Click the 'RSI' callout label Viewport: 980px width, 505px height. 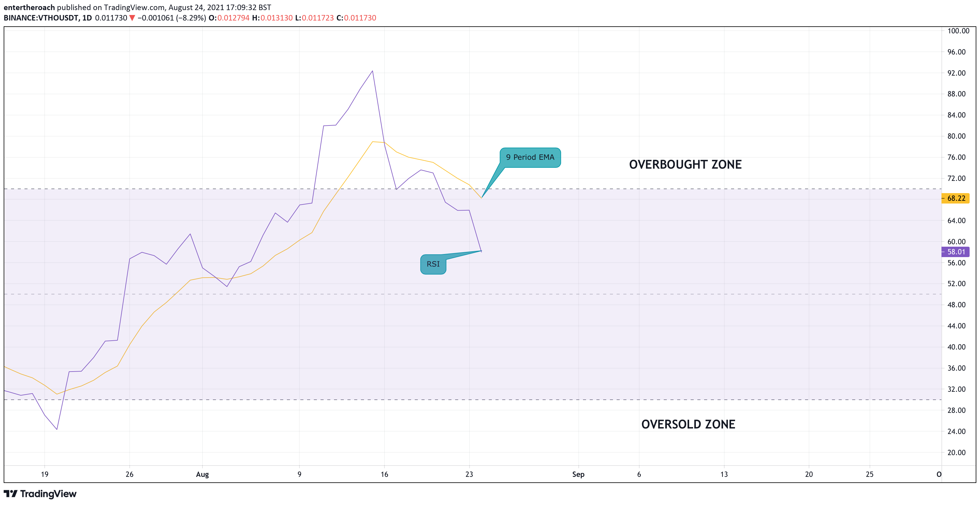[x=433, y=264]
